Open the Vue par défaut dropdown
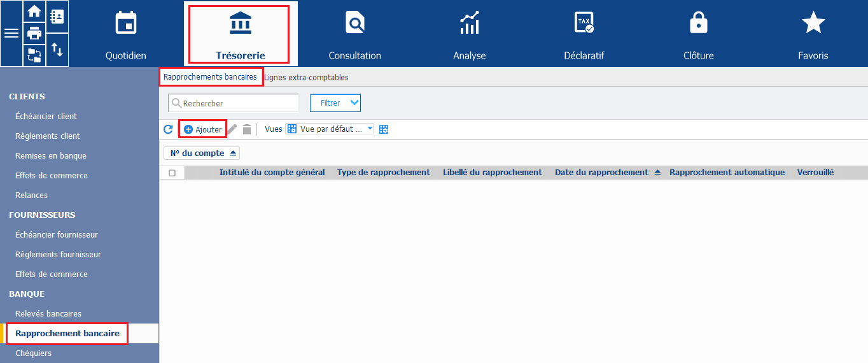Screen dimensions: 868x363 click(x=330, y=129)
